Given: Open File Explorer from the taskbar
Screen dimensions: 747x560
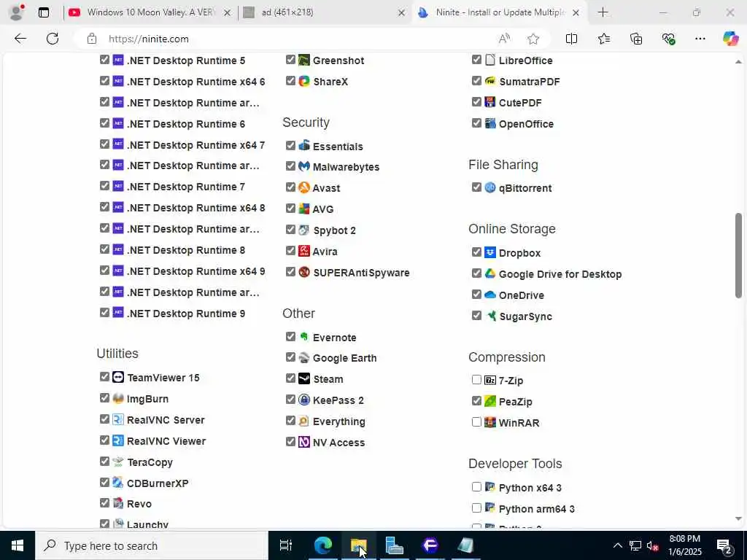Looking at the screenshot, I should point(358,545).
